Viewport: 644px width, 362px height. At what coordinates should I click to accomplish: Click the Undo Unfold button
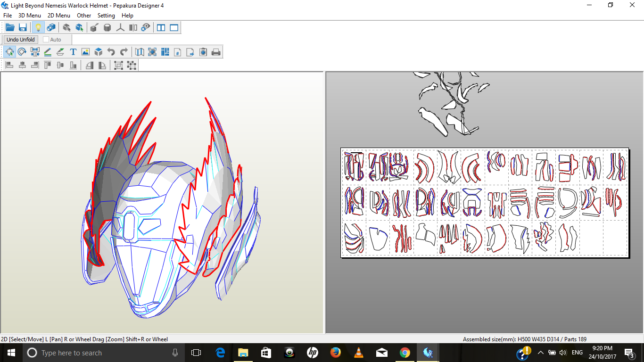tap(21, 40)
